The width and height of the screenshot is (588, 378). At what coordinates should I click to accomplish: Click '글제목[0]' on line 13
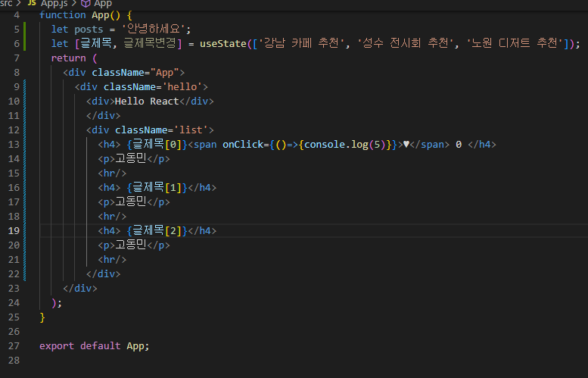[157, 144]
